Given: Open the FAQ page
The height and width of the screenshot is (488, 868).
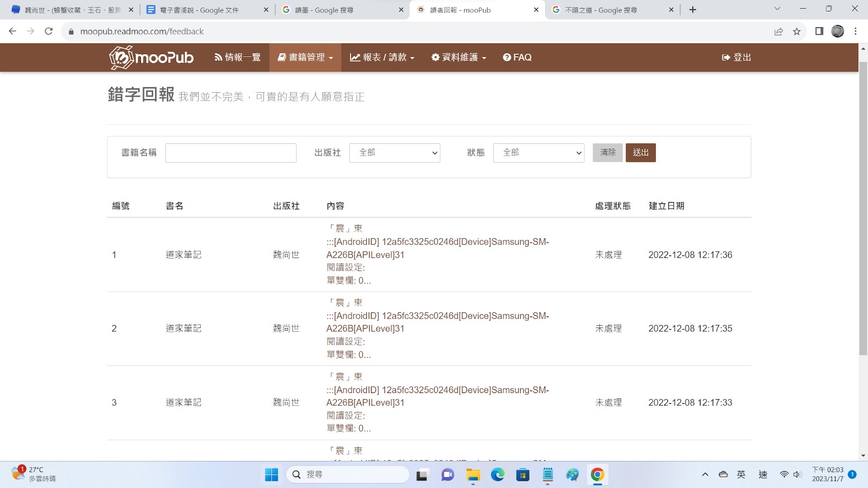Looking at the screenshot, I should coord(517,57).
